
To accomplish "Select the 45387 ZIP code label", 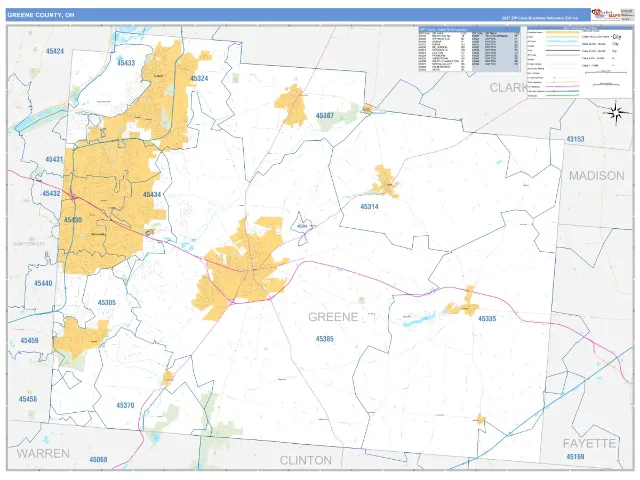I will pos(325,116).
